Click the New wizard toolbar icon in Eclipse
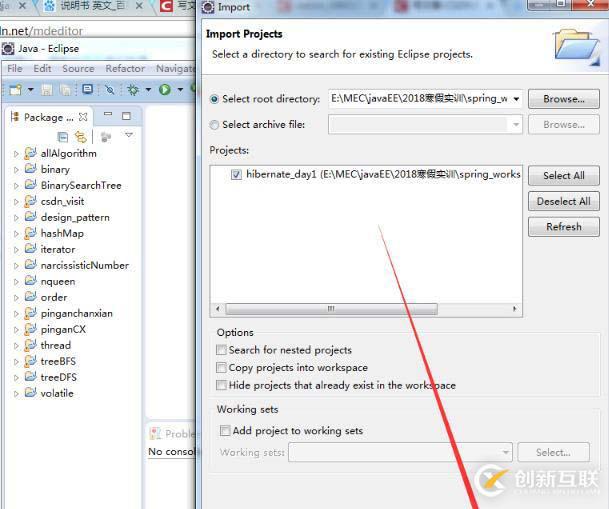Viewport: 609px width, 509px height. (15, 90)
